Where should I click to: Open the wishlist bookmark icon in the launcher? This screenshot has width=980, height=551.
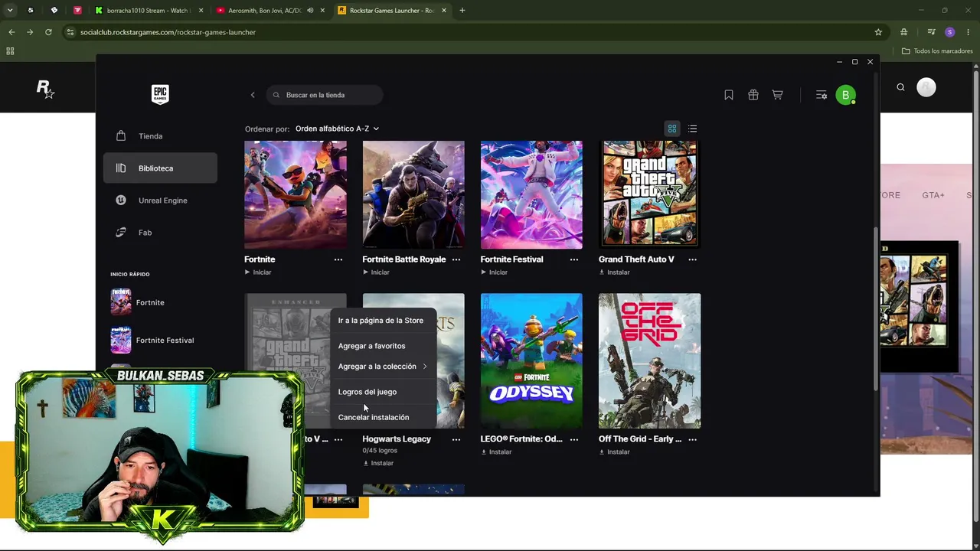pyautogui.click(x=729, y=95)
